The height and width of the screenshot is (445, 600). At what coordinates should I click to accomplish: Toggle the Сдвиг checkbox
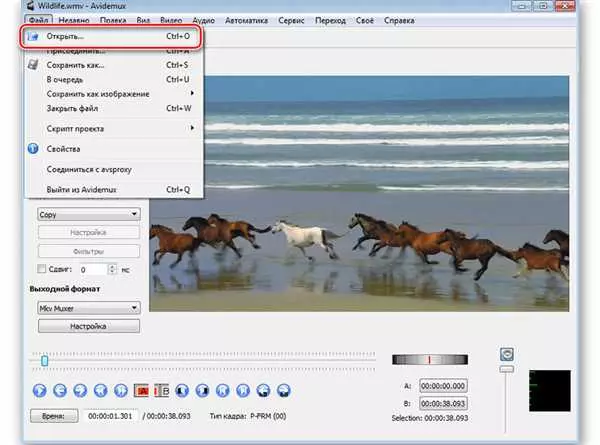pyautogui.click(x=41, y=269)
